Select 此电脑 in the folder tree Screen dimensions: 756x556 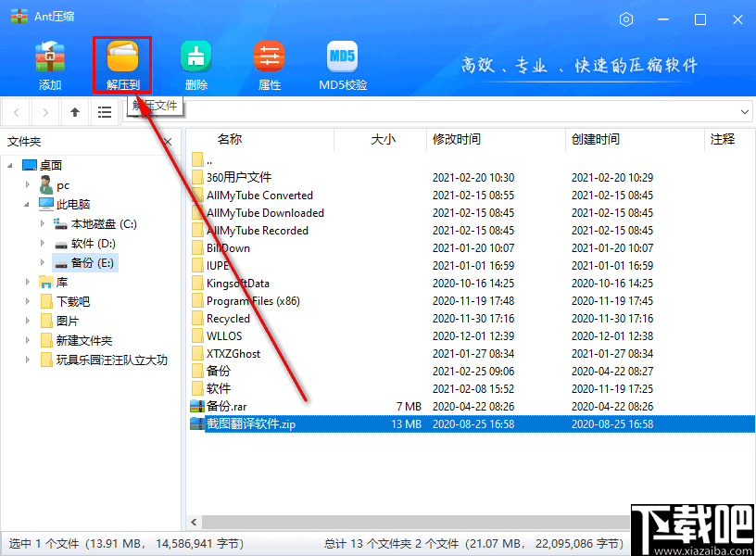64,205
